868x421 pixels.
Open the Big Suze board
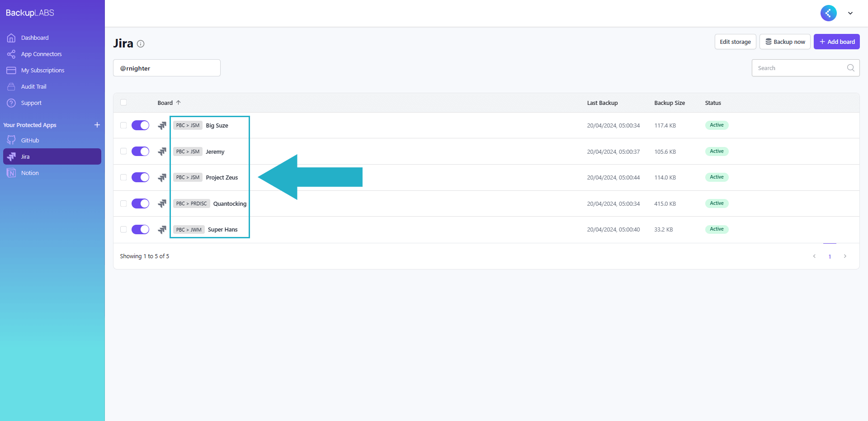point(217,126)
